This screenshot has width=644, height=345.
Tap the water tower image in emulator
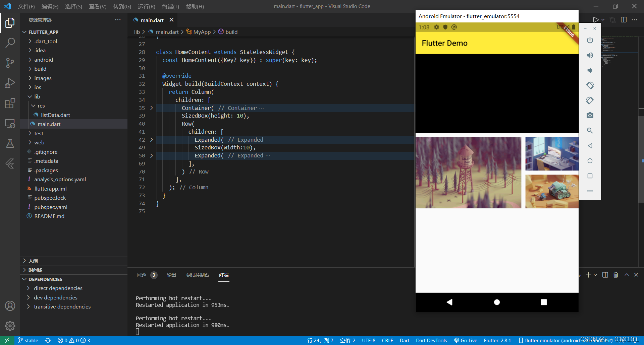(x=468, y=172)
